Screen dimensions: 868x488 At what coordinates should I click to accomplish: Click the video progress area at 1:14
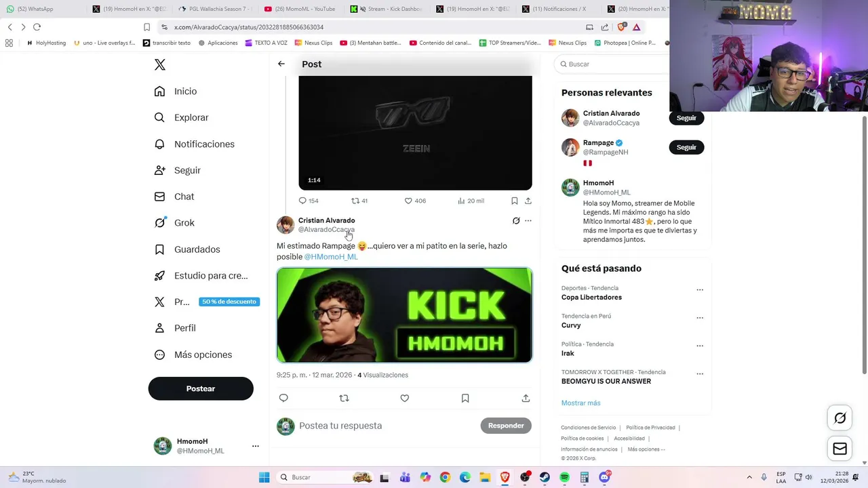click(x=314, y=180)
